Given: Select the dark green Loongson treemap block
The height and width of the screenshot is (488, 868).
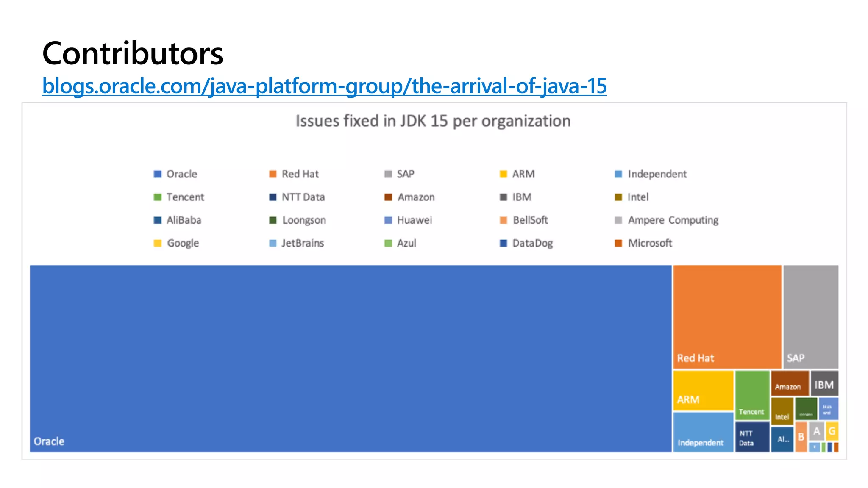Looking at the screenshot, I should (806, 408).
